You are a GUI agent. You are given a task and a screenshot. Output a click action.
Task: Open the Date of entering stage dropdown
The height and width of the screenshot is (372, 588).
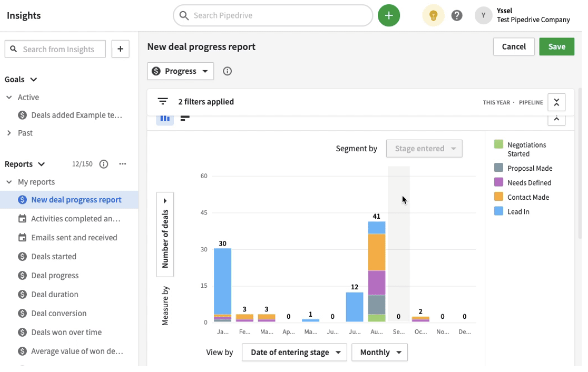pos(294,352)
